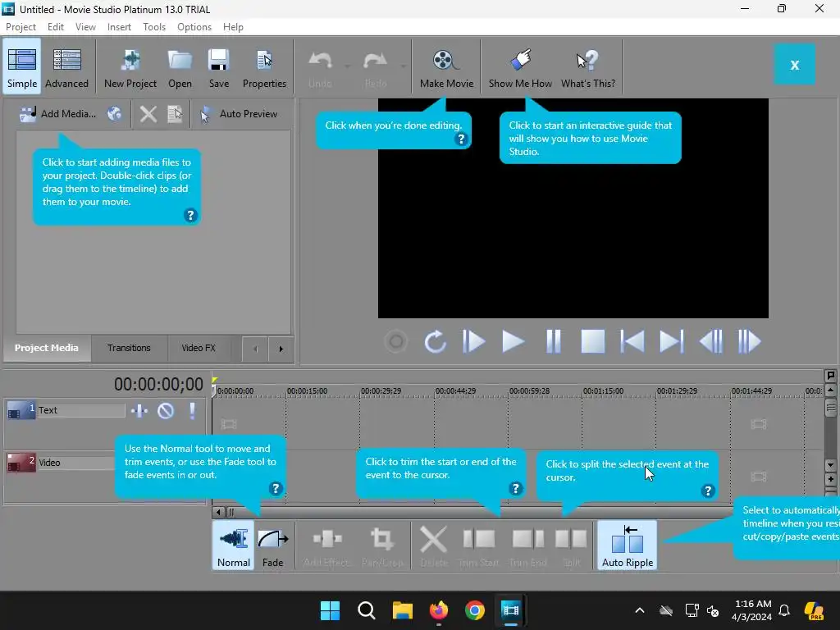Click Text track motion icon
840x630 pixels.
tap(139, 411)
